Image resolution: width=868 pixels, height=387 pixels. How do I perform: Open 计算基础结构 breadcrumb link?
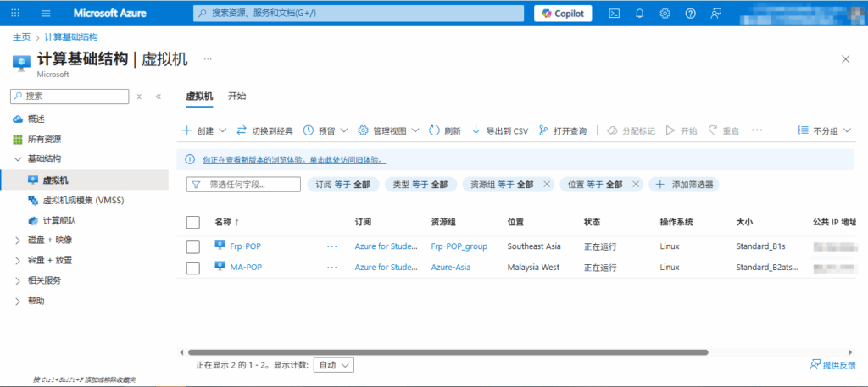coord(71,37)
